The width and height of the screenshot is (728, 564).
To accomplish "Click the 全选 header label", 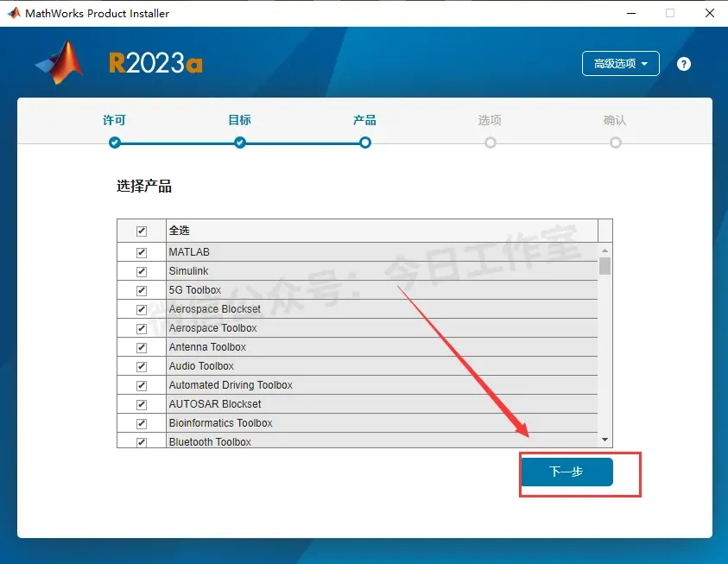I will [x=180, y=231].
